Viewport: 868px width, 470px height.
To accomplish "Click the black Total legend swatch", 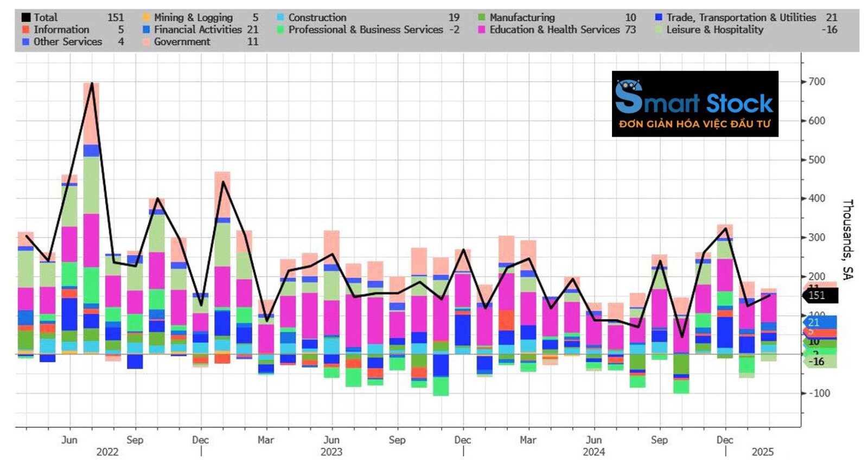I will 25,18.
